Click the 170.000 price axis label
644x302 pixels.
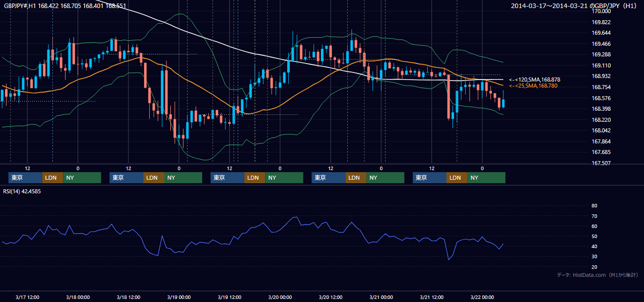tap(601, 12)
